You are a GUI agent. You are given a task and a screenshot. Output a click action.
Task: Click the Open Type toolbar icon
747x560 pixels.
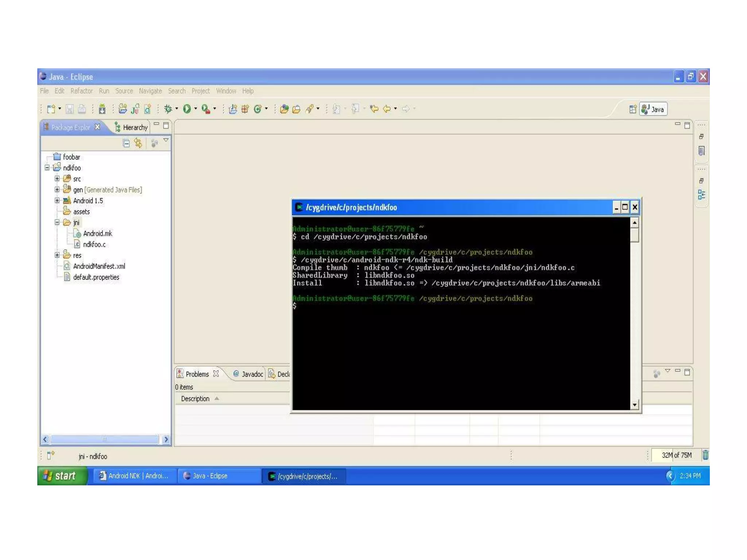284,109
